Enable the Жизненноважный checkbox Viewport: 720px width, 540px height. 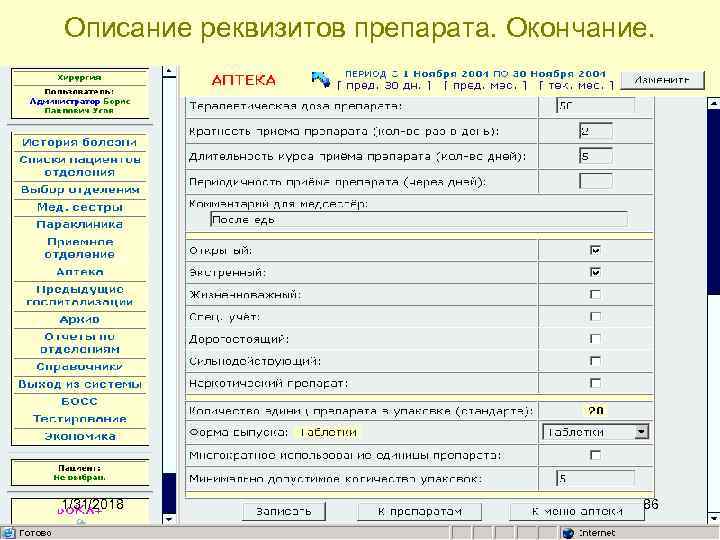[x=595, y=294]
